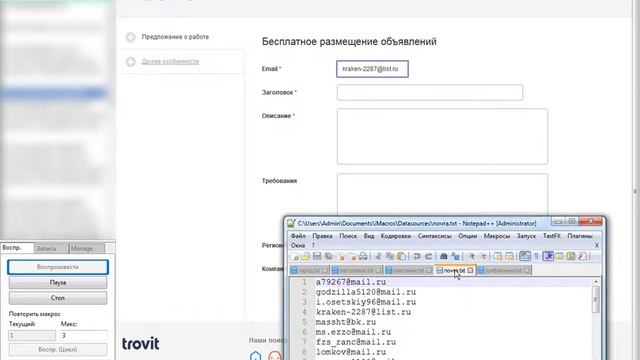The image size is (640, 360).
Task: Click the Open file icon in Notepad++ toolbar
Action: pyautogui.click(x=305, y=256)
